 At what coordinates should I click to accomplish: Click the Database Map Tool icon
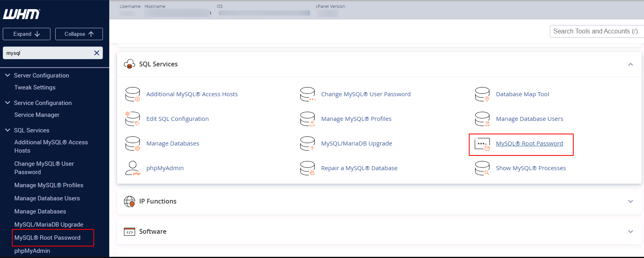coord(482,94)
